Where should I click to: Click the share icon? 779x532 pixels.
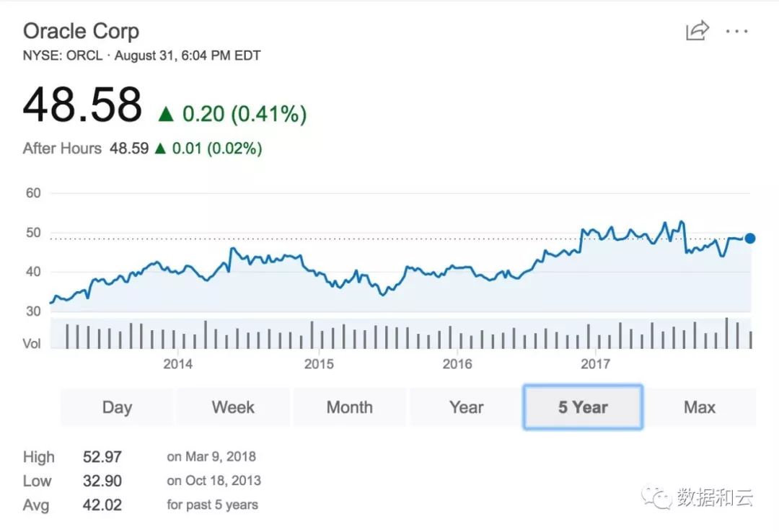click(697, 31)
